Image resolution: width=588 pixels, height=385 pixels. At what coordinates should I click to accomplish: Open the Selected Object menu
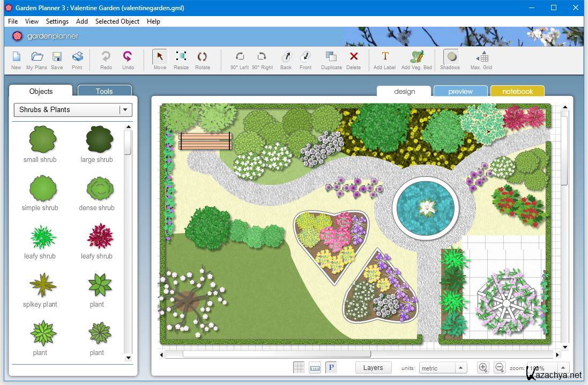(x=117, y=21)
